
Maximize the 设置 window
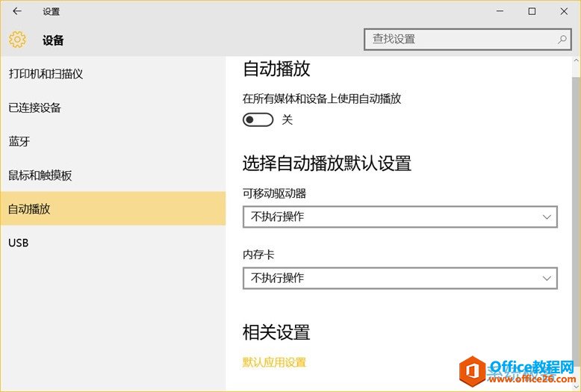point(532,11)
